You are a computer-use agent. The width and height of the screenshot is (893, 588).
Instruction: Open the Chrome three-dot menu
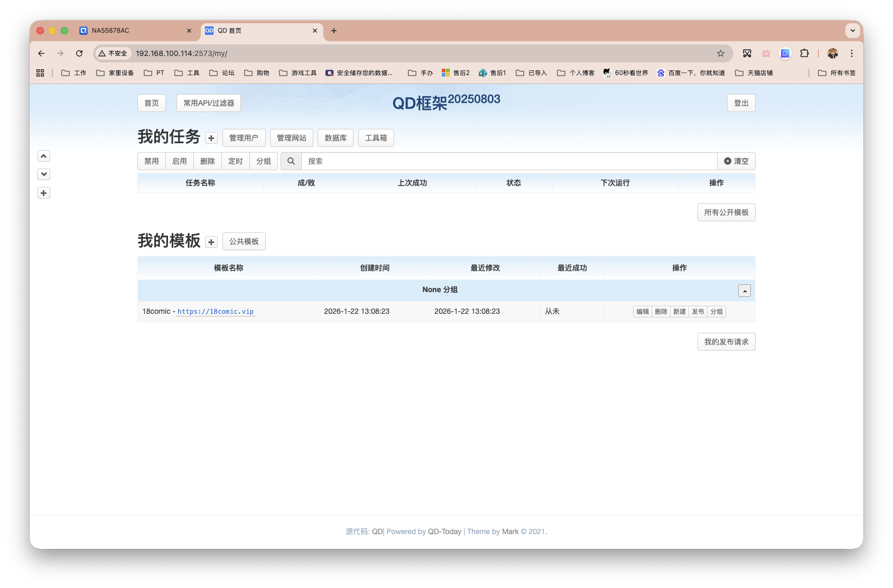click(851, 53)
